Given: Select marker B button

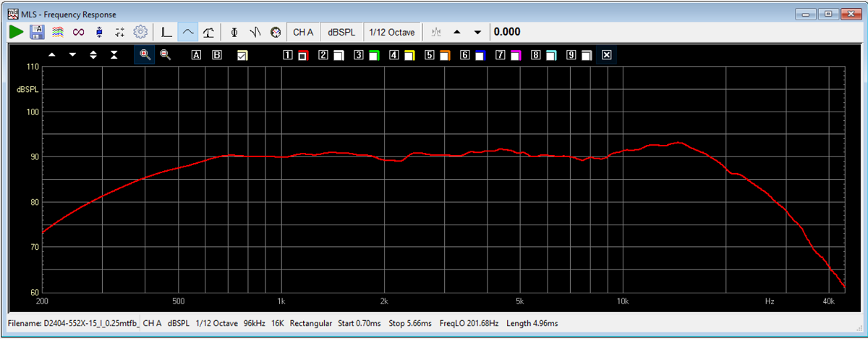Looking at the screenshot, I should tap(217, 55).
